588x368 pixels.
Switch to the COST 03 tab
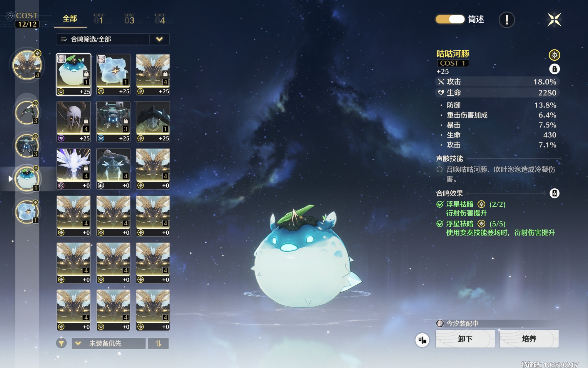click(129, 19)
